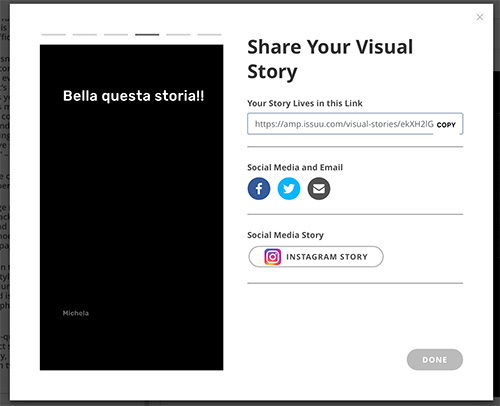Jump to the third story page indicator
The image size is (500, 406).
[x=116, y=34]
